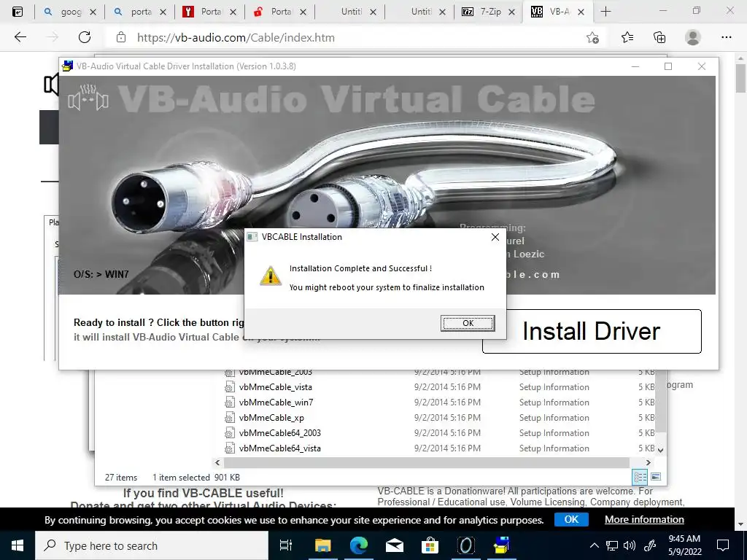
Task: Show hidden system tray icons
Action: coord(594,545)
